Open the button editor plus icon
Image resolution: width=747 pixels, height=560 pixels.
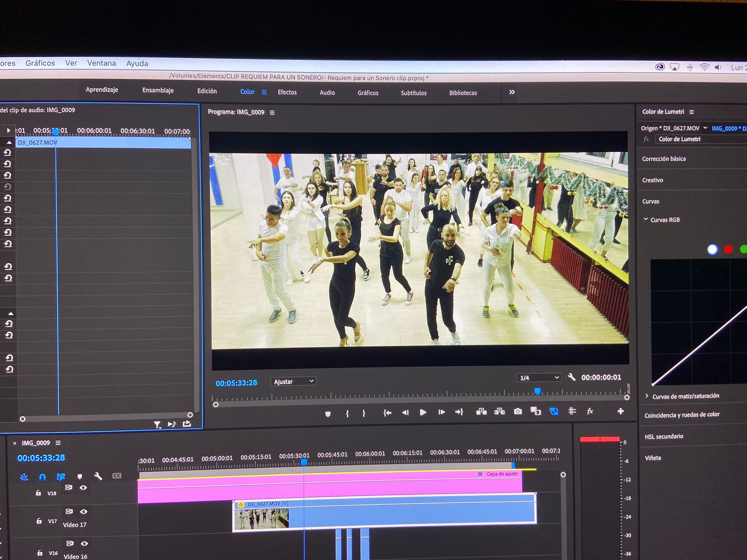pos(620,411)
